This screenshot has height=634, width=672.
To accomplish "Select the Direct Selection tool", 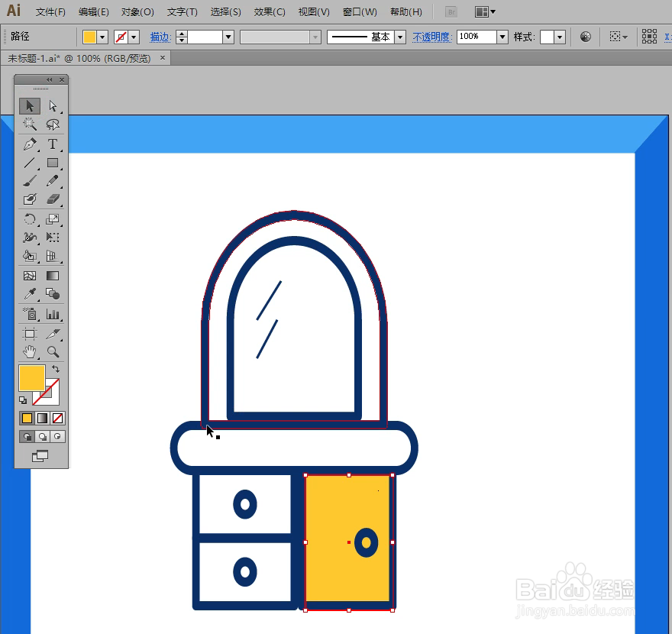I will tap(53, 105).
